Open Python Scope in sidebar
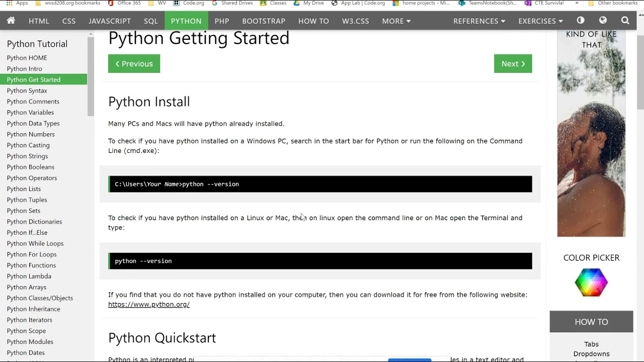This screenshot has height=362, width=644. click(x=26, y=331)
